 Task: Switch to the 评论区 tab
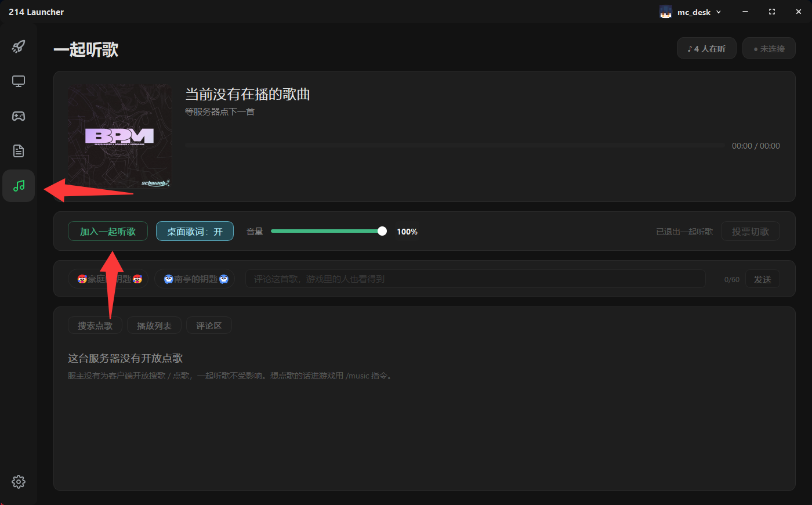pyautogui.click(x=209, y=326)
